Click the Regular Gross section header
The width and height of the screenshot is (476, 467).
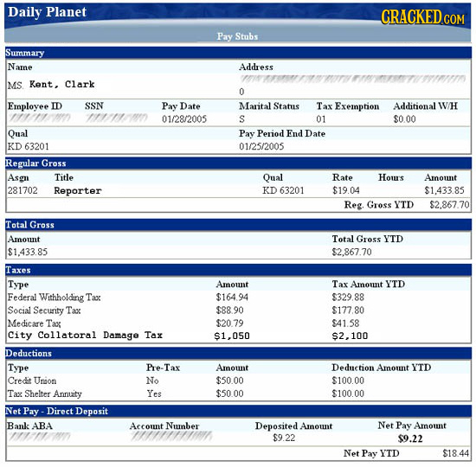click(x=238, y=163)
